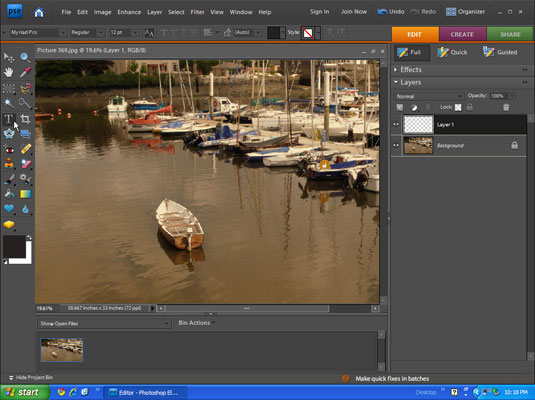Open the Enhance menu

coord(129,12)
